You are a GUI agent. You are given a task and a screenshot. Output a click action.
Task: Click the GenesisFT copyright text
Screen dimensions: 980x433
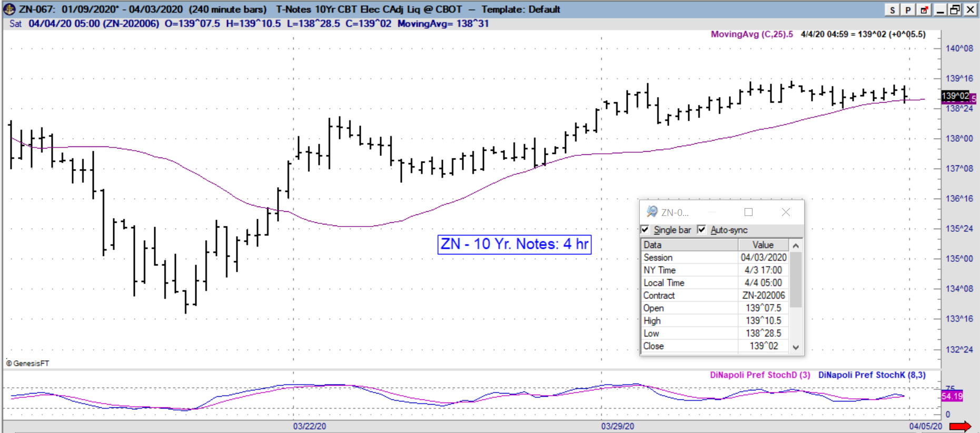tap(28, 363)
